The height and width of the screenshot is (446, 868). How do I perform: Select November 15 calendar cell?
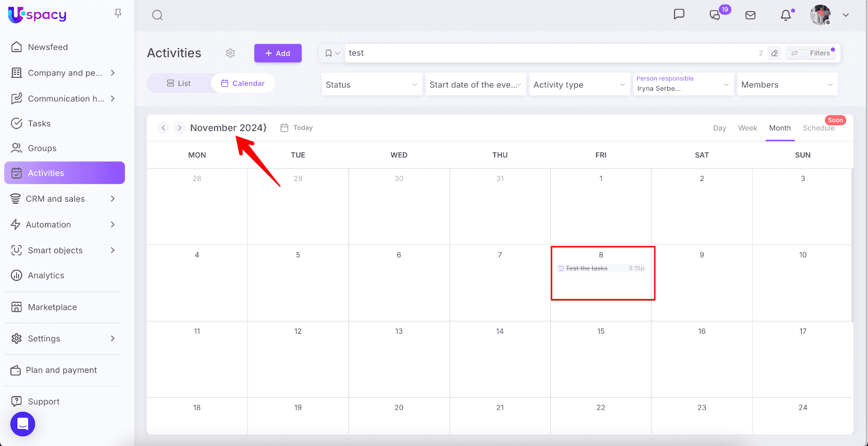coord(601,359)
